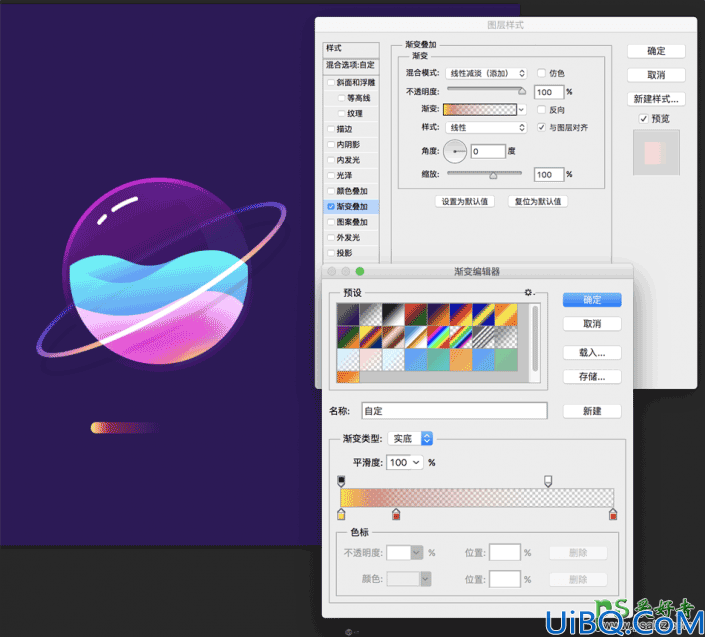This screenshot has height=637, width=705.
Task: Choose the black-to-white gradient preset
Action: (x=393, y=314)
